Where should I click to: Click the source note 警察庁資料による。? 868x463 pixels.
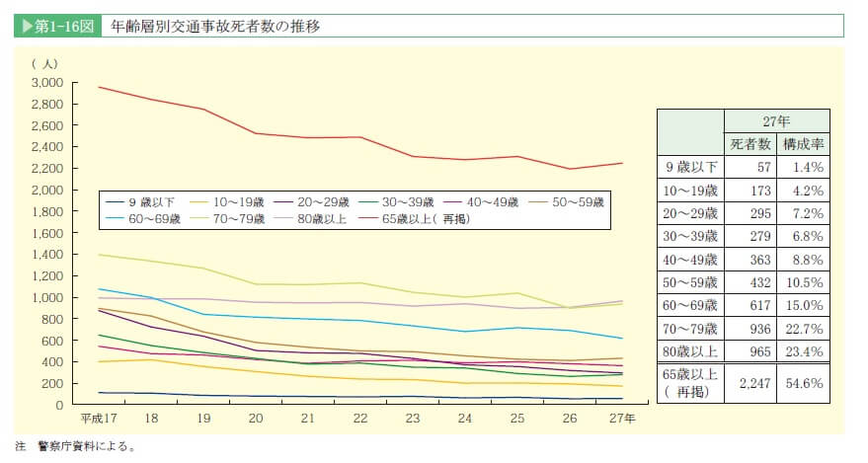click(x=87, y=446)
